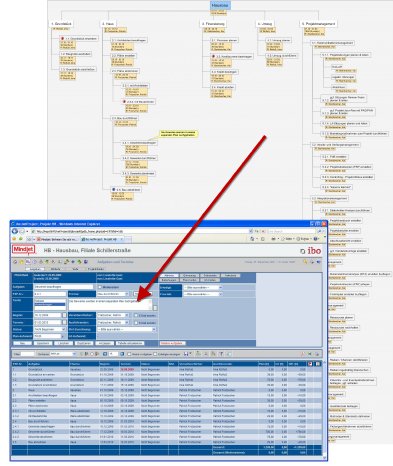Enable Email senden beside Verantwortlicher
This screenshot has width=393, height=466.
point(136,315)
